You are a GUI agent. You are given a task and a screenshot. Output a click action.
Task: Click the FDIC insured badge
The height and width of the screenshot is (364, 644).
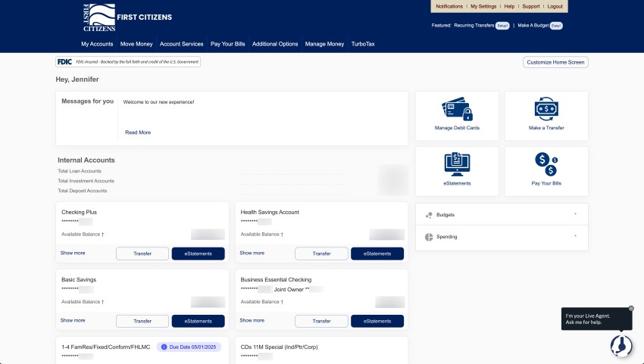(x=128, y=62)
